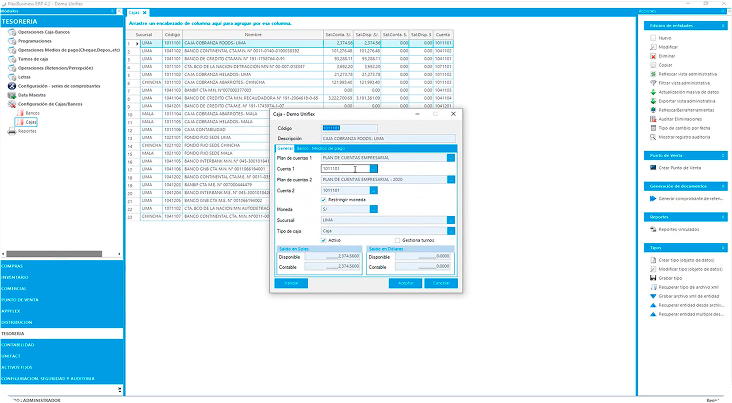Screen dimensions: 732x403
Task: Select Bancos under Configuración de Cajas/Bancos
Action: point(31,114)
